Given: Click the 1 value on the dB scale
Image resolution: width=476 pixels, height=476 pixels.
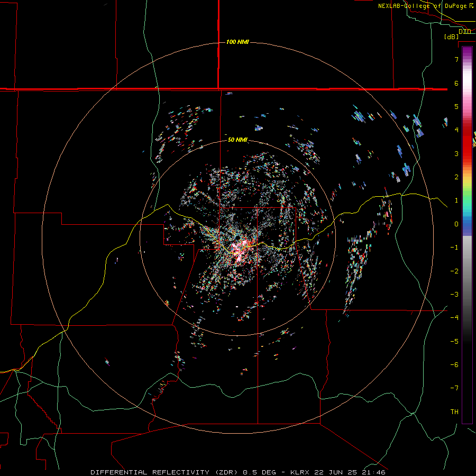Looking at the screenshot, I should click(456, 200).
